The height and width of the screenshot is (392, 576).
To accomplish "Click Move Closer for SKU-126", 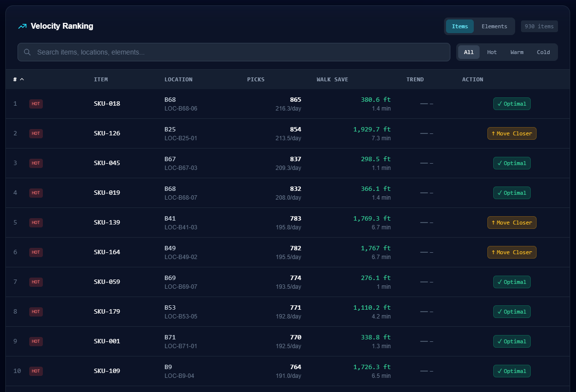I will (512, 134).
